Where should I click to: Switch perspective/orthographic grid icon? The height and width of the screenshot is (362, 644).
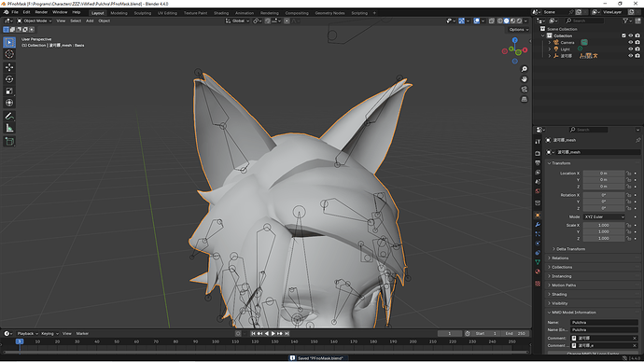[x=525, y=99]
